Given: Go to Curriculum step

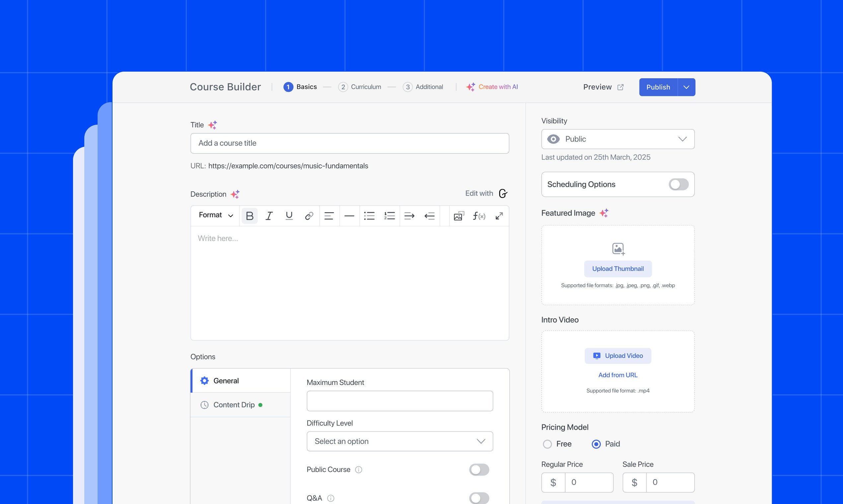Looking at the screenshot, I should point(360,87).
